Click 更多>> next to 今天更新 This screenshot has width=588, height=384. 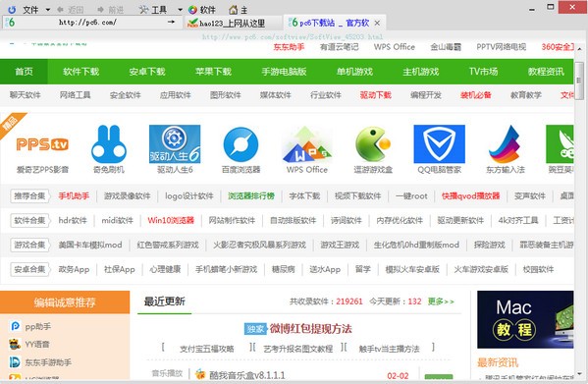click(x=441, y=302)
